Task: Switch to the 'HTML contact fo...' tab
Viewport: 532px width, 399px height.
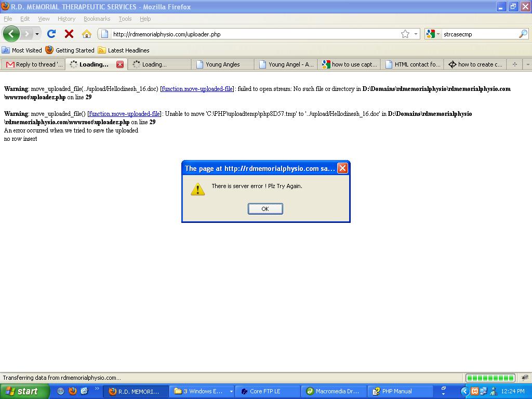Action: [412, 64]
